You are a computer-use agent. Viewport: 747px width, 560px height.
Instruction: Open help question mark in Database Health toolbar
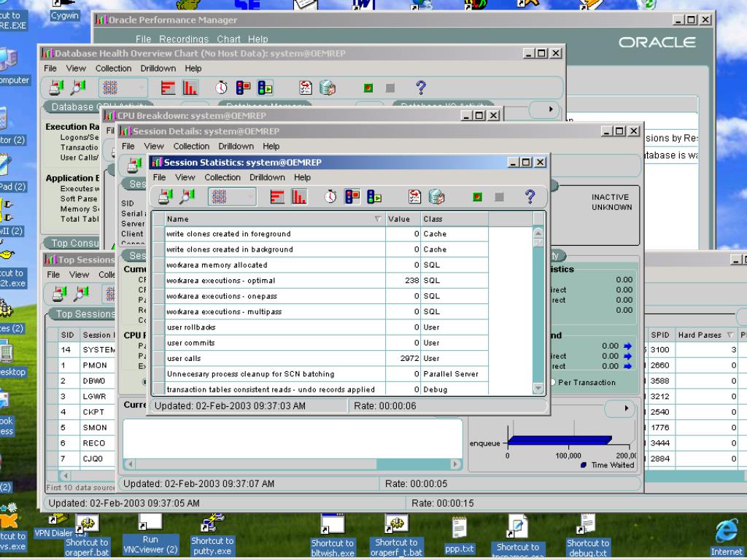tap(421, 87)
